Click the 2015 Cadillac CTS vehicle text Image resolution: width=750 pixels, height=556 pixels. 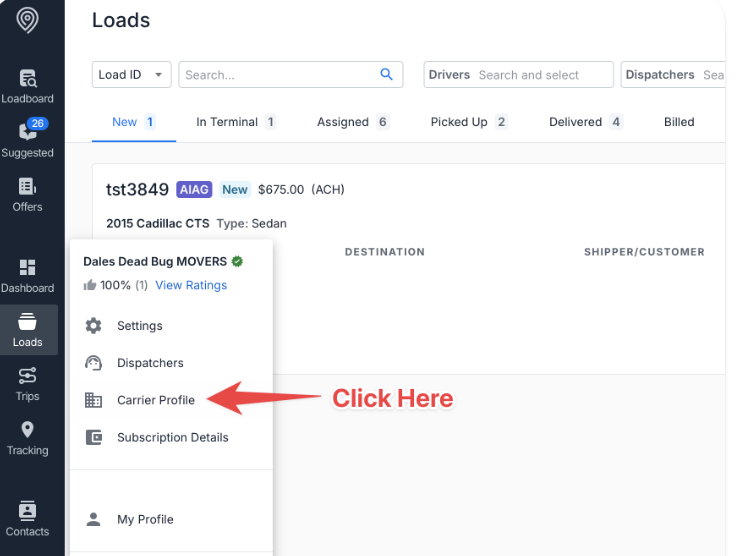pyautogui.click(x=158, y=223)
